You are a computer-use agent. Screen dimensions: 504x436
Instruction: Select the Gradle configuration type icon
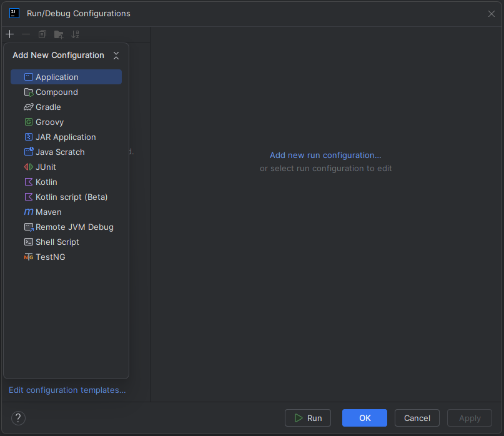tap(28, 107)
